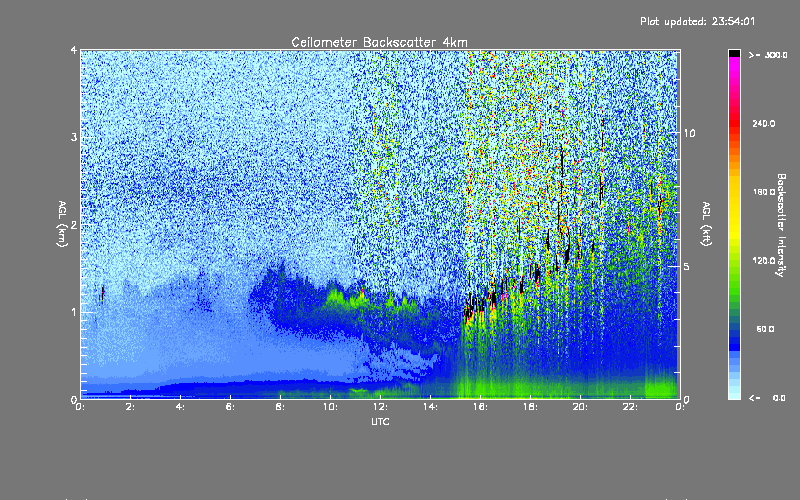Click the "10:" hour tick label
The height and width of the screenshot is (500, 800).
(331, 407)
